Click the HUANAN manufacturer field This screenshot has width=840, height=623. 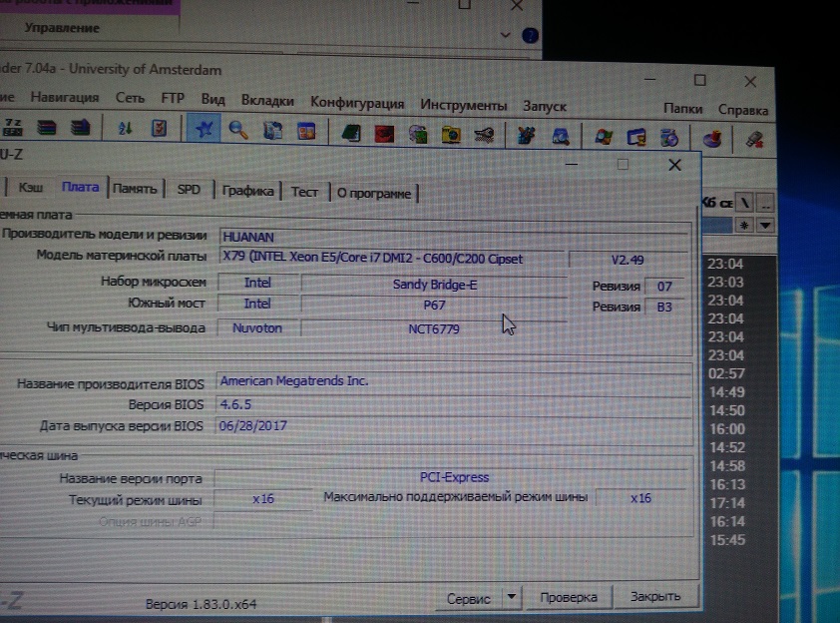454,237
